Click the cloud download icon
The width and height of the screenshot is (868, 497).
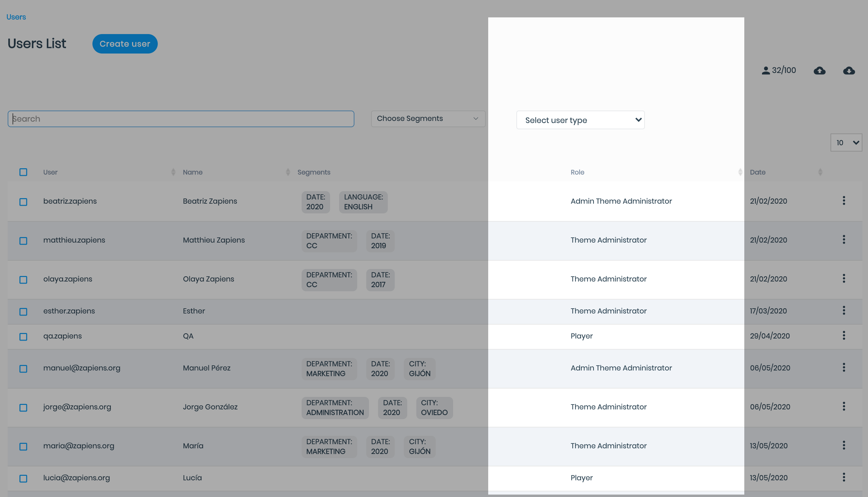pyautogui.click(x=849, y=71)
